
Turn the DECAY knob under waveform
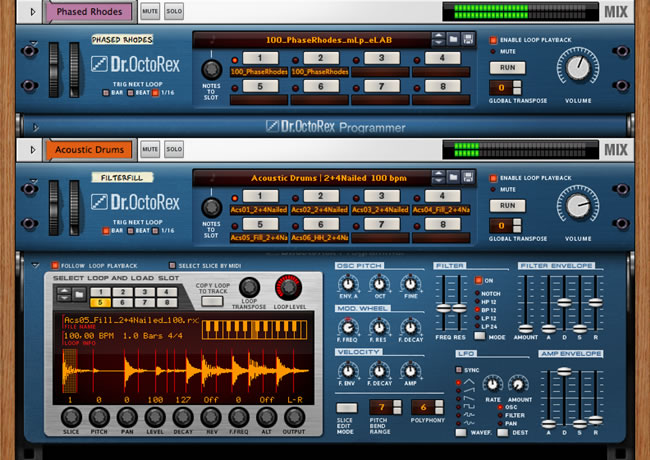183,417
